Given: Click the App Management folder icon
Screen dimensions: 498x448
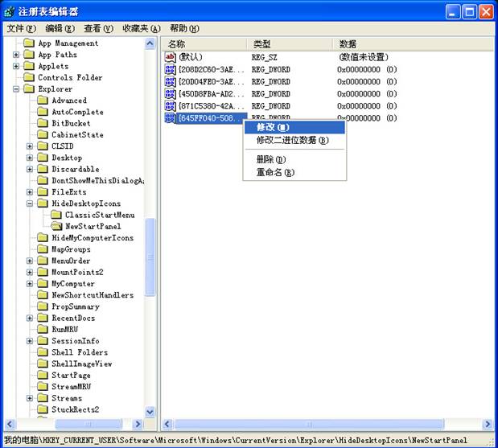Looking at the screenshot, I should 29,43.
